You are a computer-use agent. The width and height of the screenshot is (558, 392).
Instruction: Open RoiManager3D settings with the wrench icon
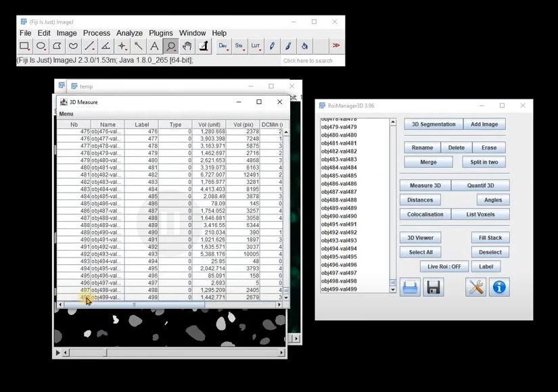[x=475, y=287]
